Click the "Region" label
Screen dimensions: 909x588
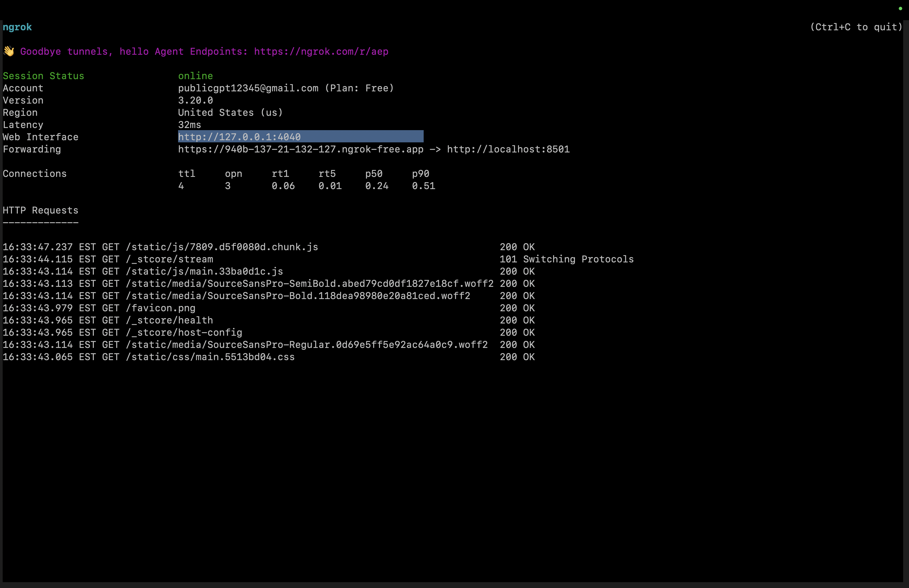tap(20, 113)
